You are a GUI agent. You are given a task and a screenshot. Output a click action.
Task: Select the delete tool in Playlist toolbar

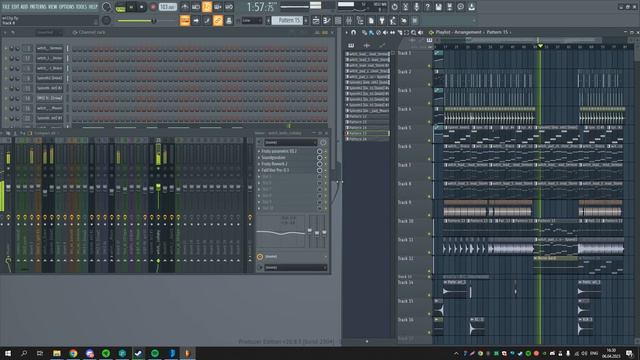click(x=378, y=33)
